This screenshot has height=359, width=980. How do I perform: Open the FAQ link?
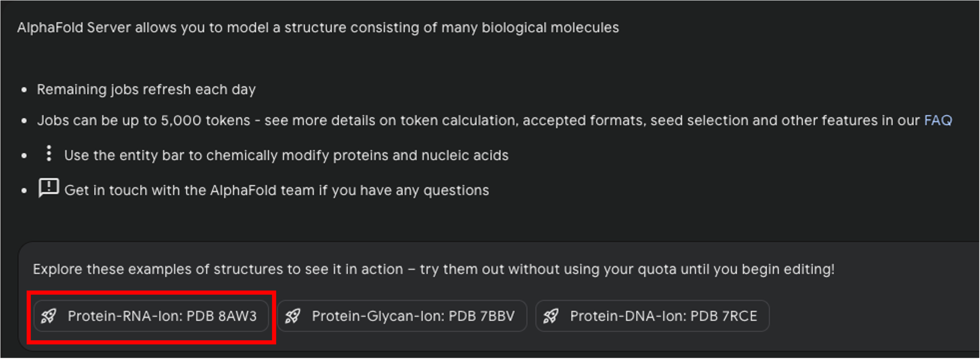click(x=938, y=120)
